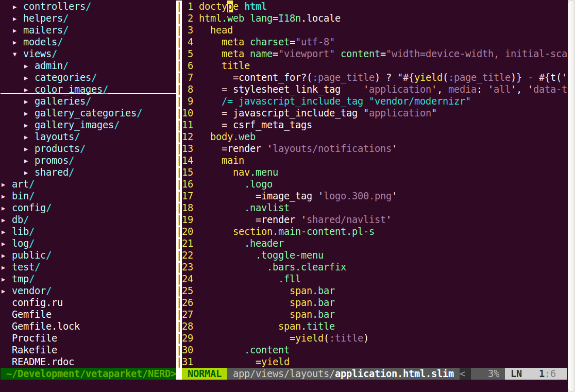
Task: Click image_tag 'logo.300.png' line
Action: point(326,196)
